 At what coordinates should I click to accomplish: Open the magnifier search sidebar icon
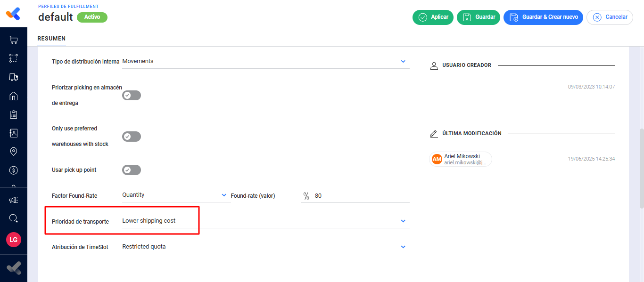(x=14, y=218)
